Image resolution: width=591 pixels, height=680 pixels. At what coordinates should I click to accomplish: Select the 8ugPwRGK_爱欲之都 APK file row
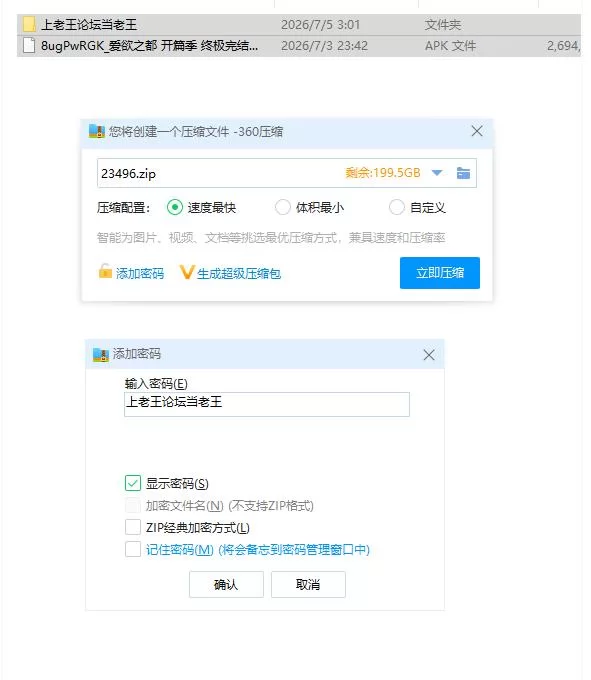tap(299, 46)
